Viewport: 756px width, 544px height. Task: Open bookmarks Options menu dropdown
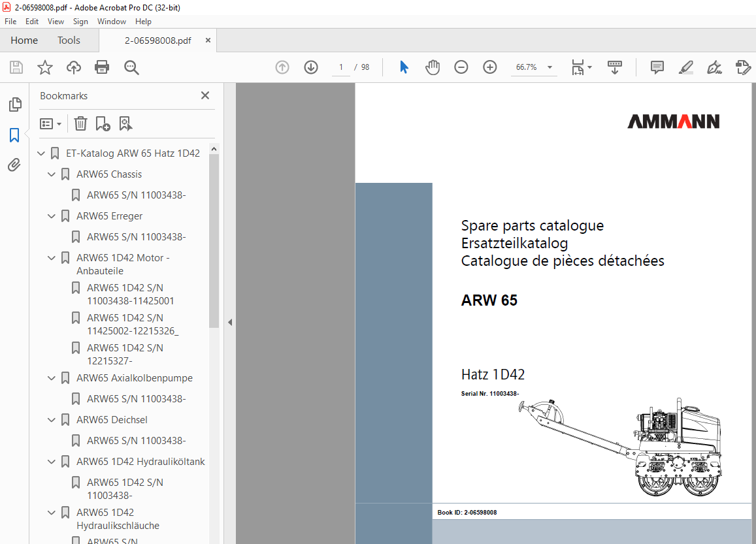point(50,124)
